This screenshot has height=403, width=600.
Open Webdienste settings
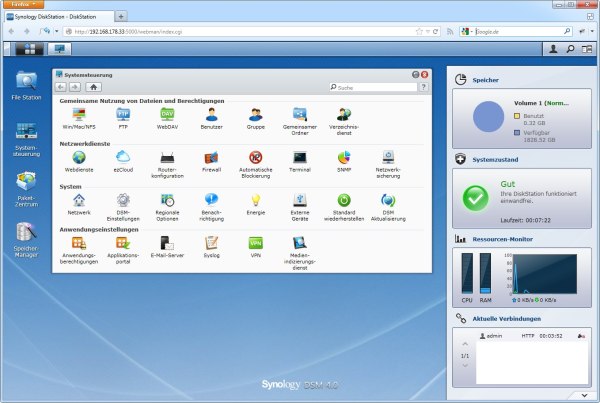[79, 161]
